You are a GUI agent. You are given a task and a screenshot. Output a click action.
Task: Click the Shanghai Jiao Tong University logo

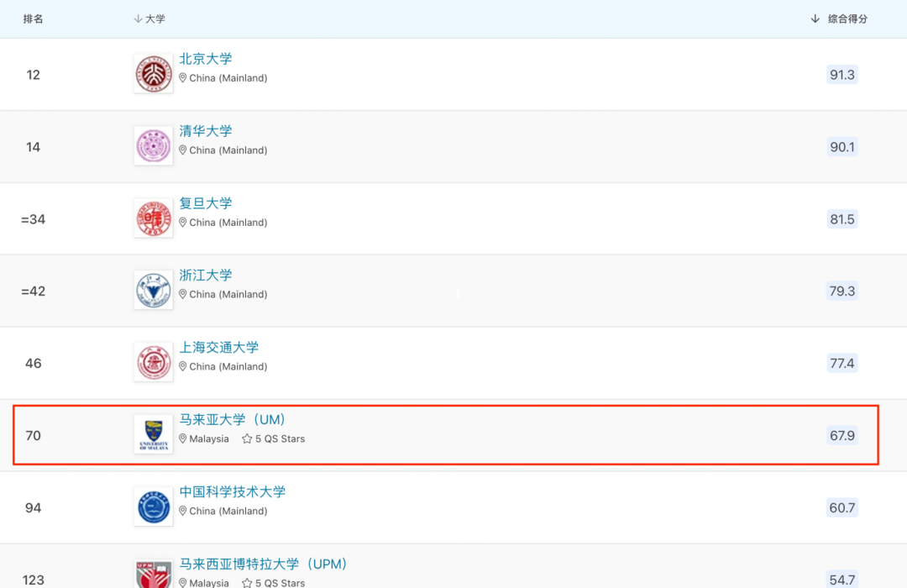[x=153, y=362]
